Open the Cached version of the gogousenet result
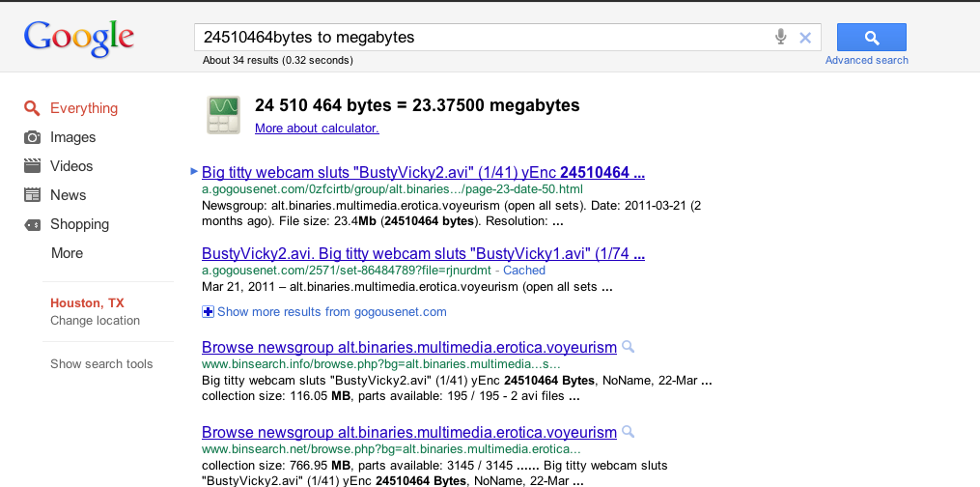The width and height of the screenshot is (980, 487). (x=524, y=271)
